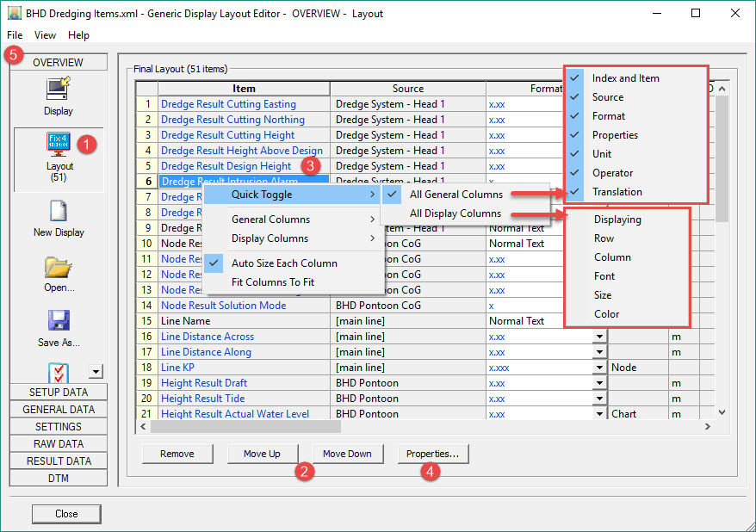Viewport: 756px width, 532px height.
Task: Expand sidebar list with small down arrow
Action: [96, 372]
